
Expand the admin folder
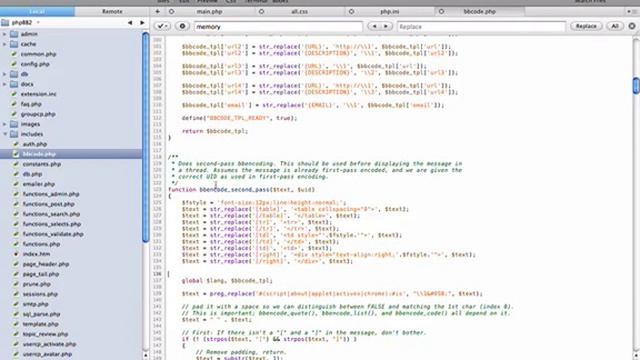click(4, 34)
